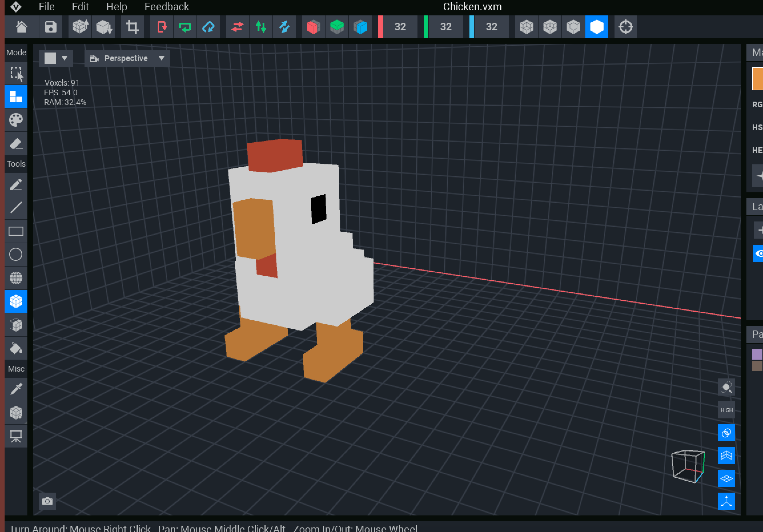Click the save file icon
The width and height of the screenshot is (763, 532).
point(51,27)
